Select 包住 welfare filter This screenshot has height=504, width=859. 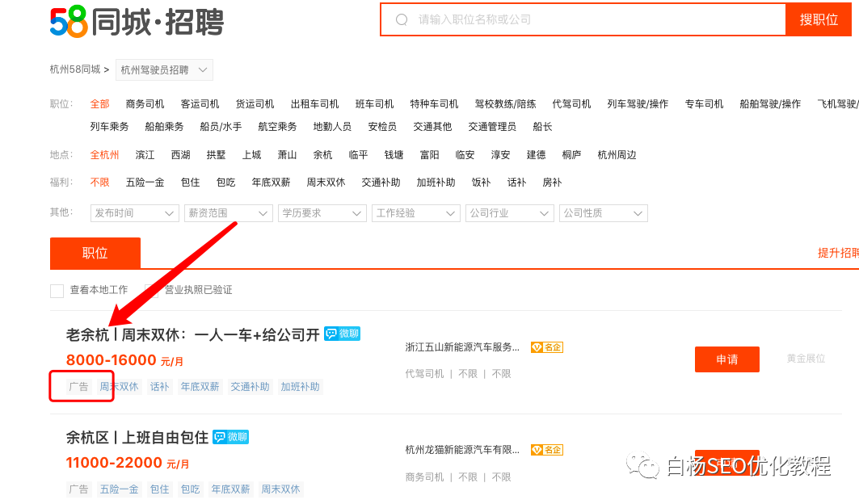tap(190, 183)
